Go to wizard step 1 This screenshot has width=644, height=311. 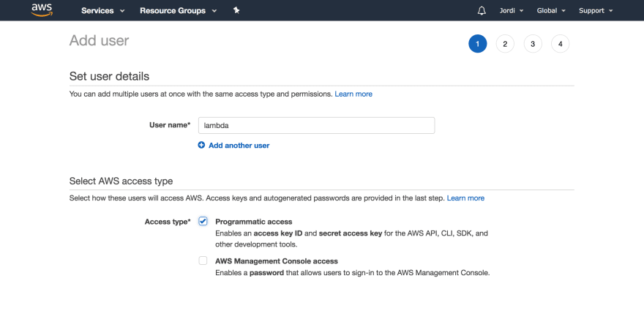(477, 44)
